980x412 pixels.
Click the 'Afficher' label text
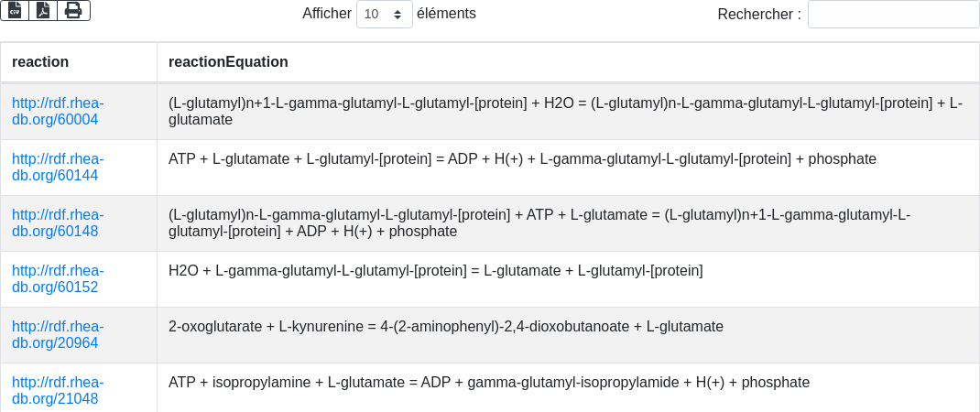click(327, 14)
